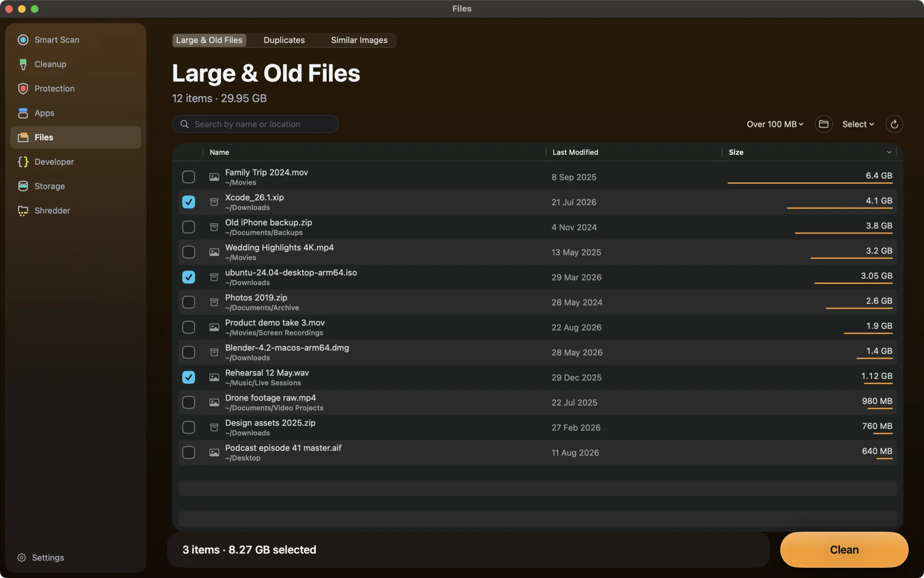The height and width of the screenshot is (578, 924).
Task: Click the Clean button
Action: pyautogui.click(x=844, y=550)
